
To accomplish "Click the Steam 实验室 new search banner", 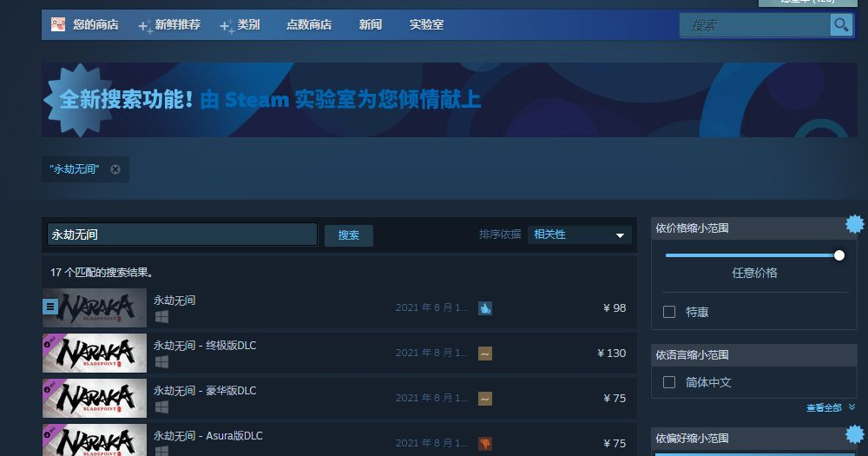I will click(x=450, y=100).
